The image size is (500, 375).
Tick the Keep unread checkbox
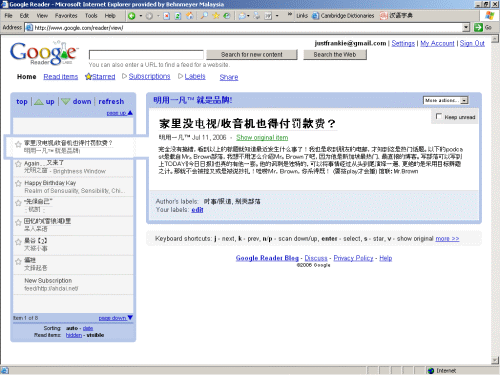[439, 116]
